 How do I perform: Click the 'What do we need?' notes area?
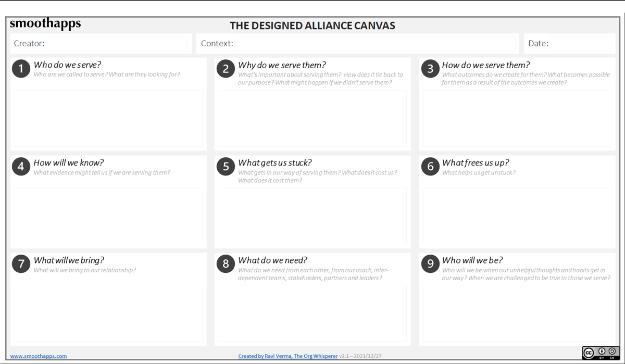pyautogui.click(x=312, y=312)
